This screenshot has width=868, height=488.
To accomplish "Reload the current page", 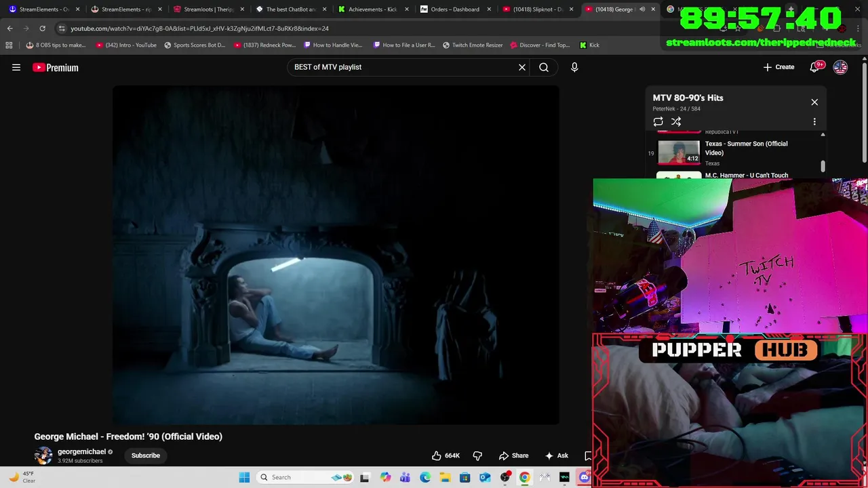I will [x=42, y=28].
